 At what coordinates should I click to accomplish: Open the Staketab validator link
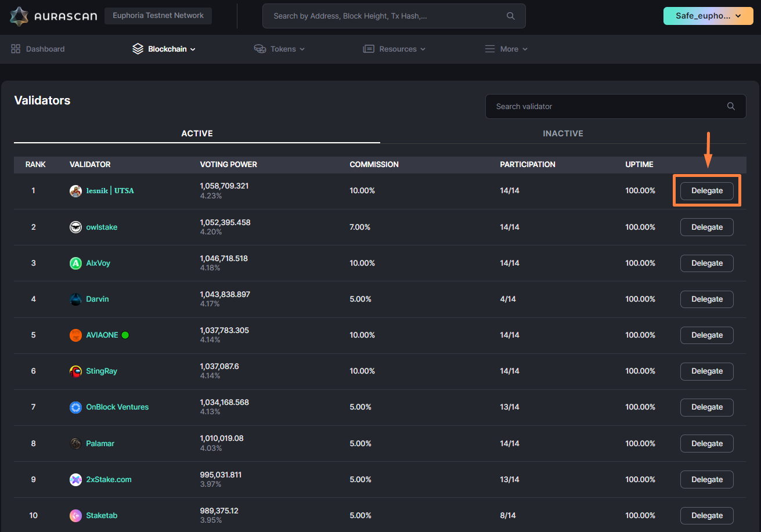pos(102,516)
